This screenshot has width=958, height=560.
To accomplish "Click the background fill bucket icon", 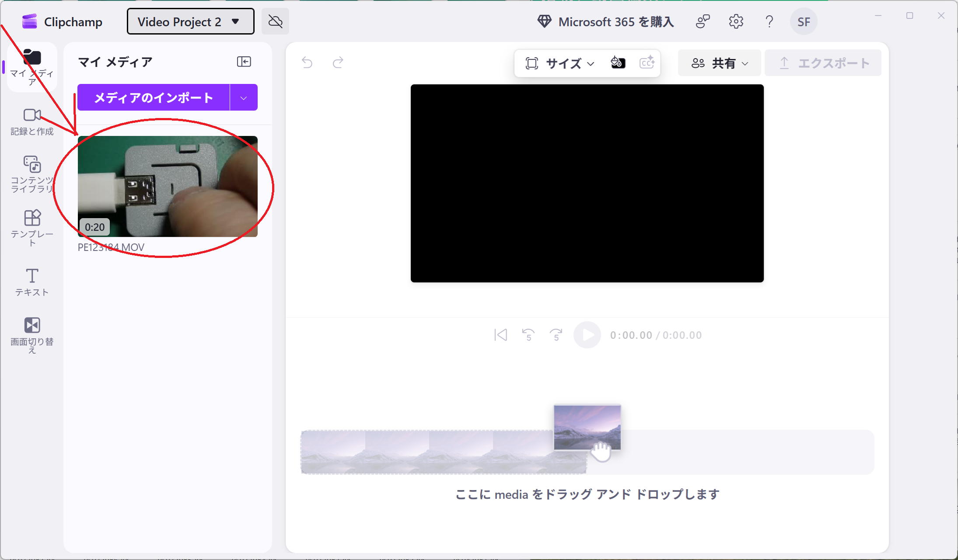I will (x=618, y=63).
